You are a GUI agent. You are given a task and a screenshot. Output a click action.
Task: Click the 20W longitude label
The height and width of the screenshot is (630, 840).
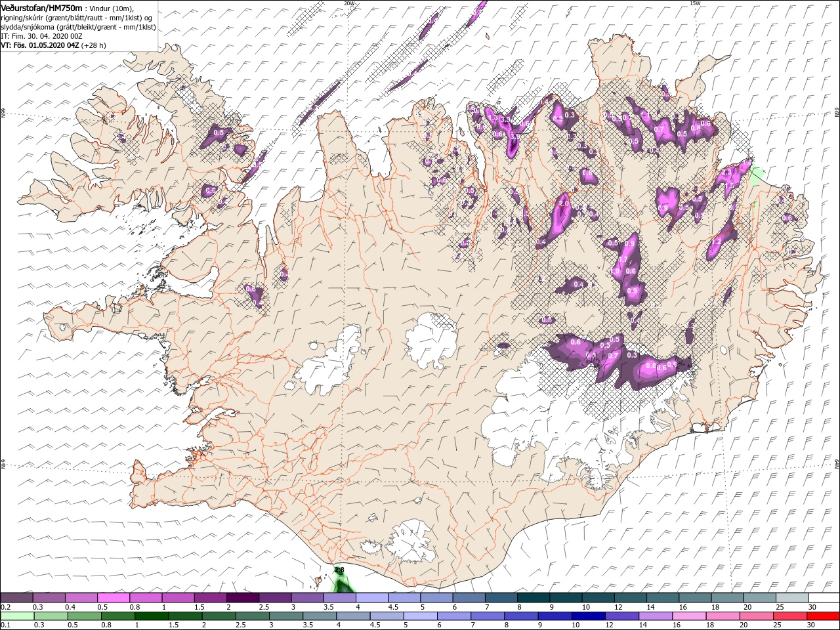tap(349, 3)
